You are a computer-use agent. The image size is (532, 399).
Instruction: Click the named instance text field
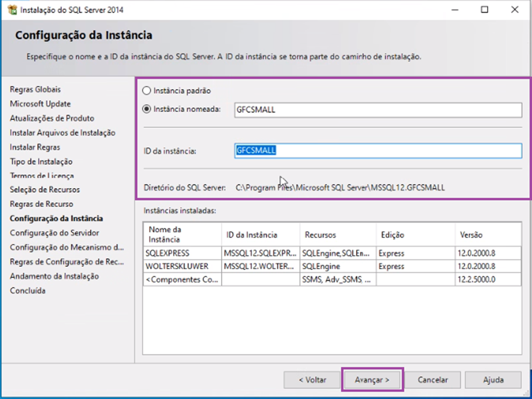378,110
